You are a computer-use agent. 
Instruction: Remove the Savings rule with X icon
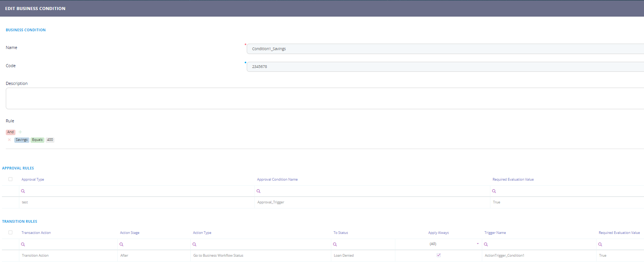[9, 140]
